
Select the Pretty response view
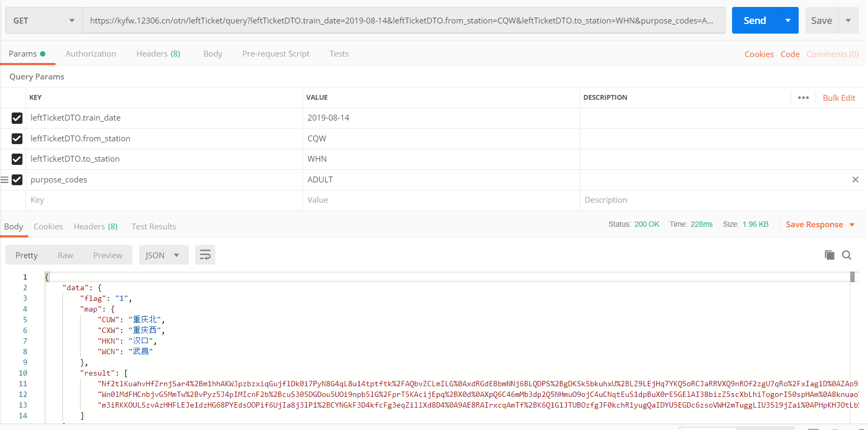pos(27,256)
